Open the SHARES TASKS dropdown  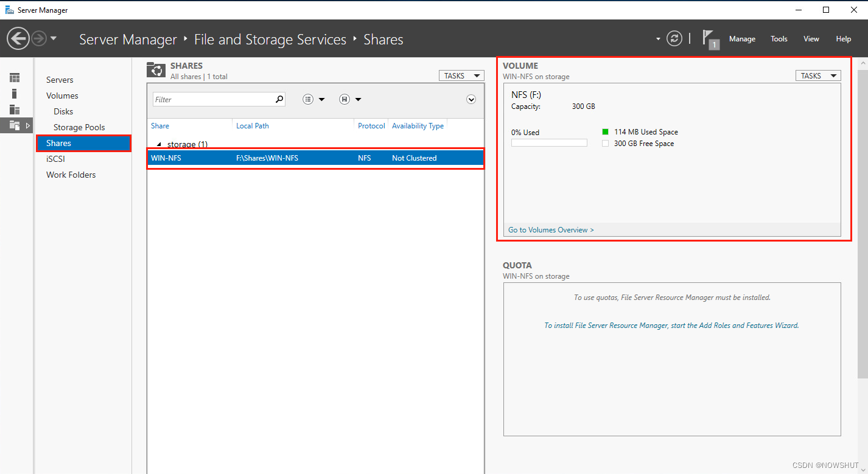(x=461, y=75)
